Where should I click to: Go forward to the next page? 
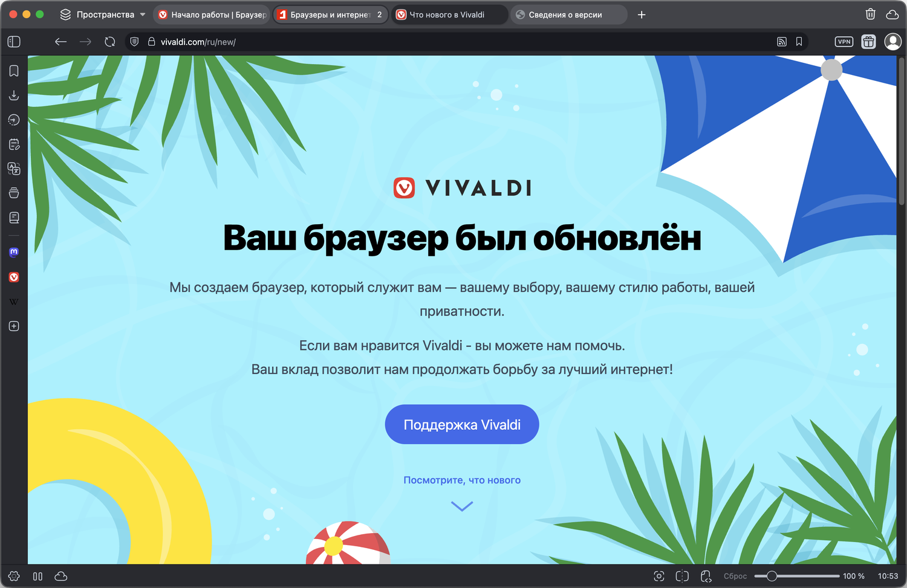85,42
